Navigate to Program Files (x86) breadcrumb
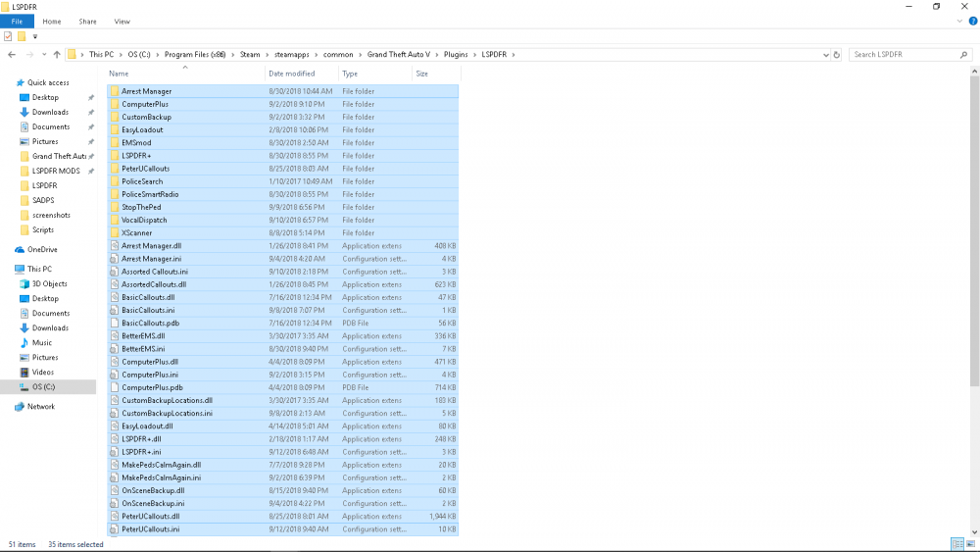The width and height of the screenshot is (980, 552). [195, 54]
